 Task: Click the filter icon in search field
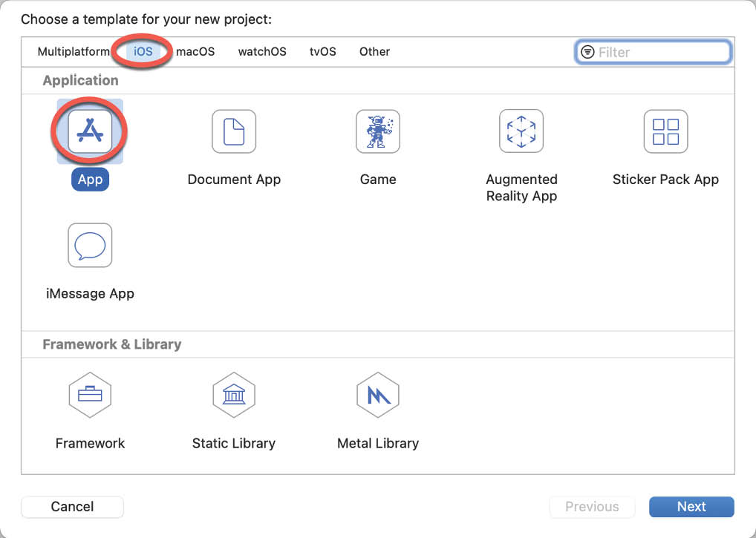(587, 52)
